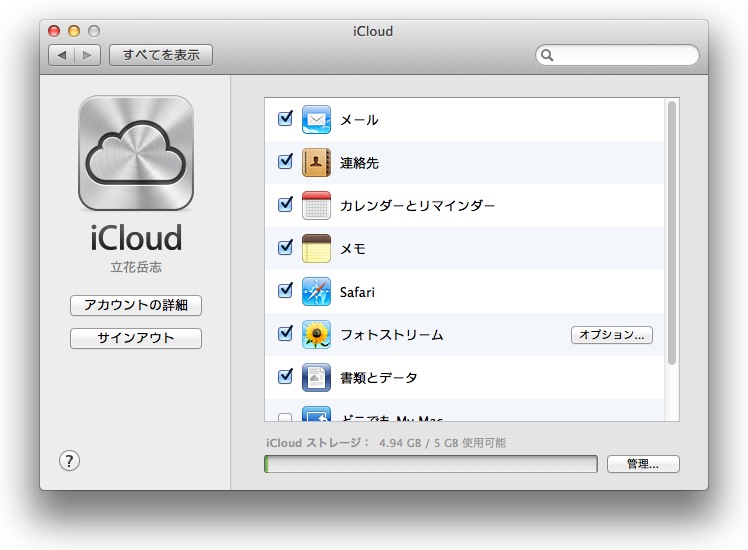Disable the Safari sync checkbox
Viewport: 748px width, 550px height.
pos(285,291)
